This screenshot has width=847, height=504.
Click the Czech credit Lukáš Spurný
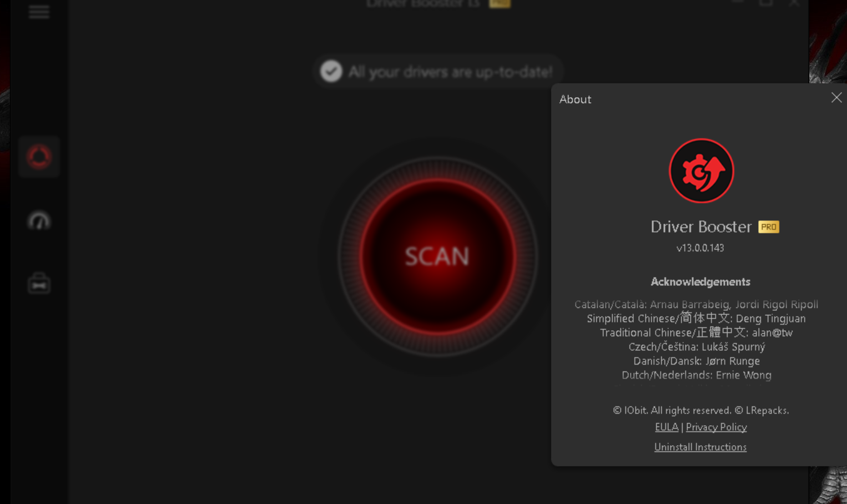(697, 347)
